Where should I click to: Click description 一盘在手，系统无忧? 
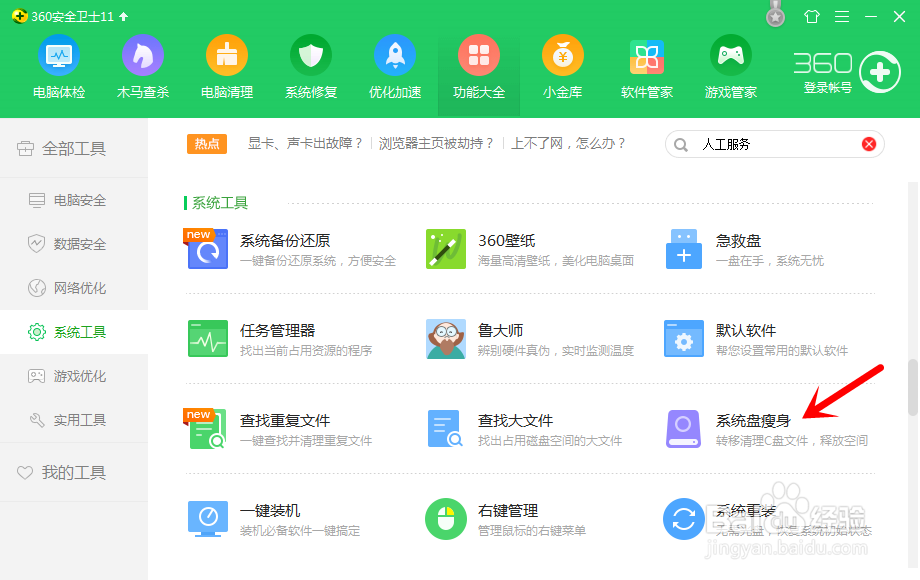tap(770, 261)
